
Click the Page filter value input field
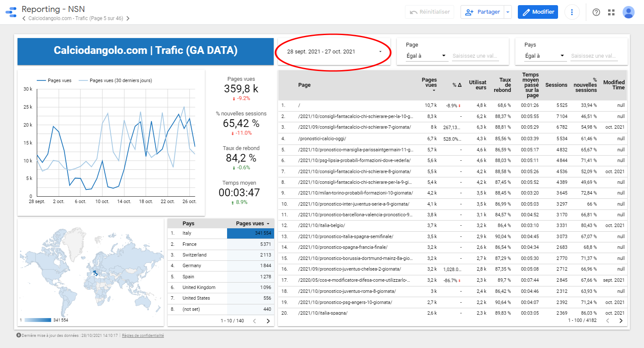point(475,56)
